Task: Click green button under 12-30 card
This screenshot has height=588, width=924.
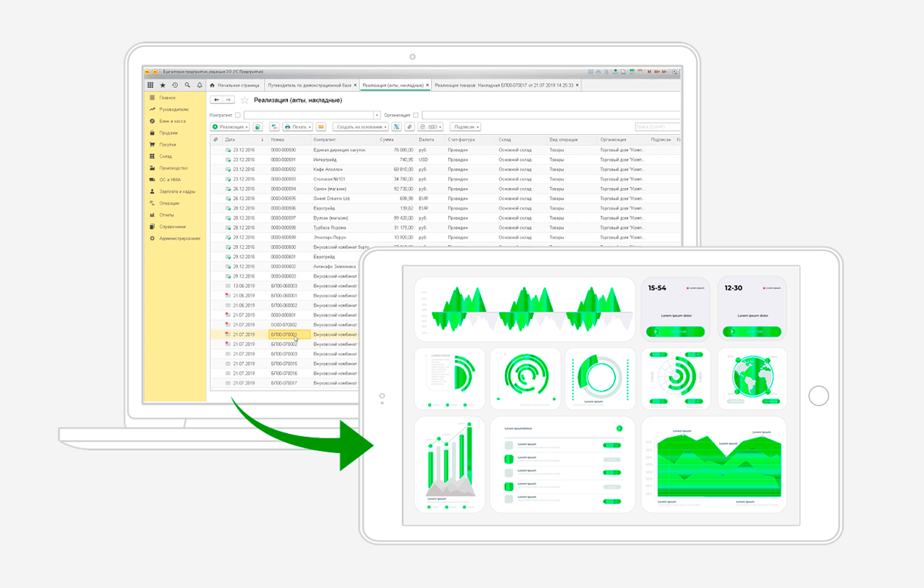Action: pos(752,332)
